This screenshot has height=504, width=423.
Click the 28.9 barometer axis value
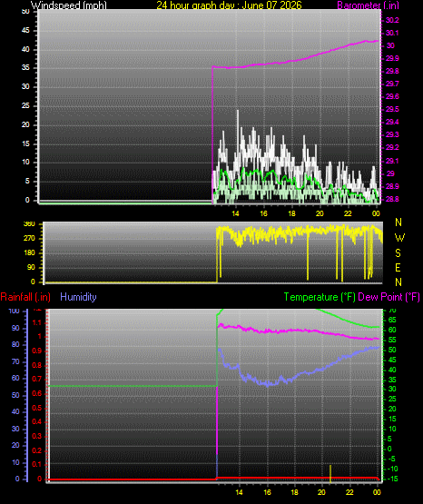tap(392, 186)
